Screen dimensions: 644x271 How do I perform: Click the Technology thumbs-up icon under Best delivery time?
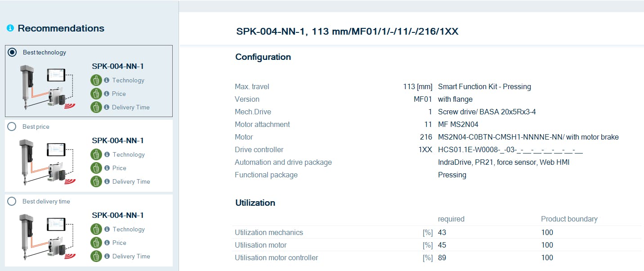click(x=96, y=229)
